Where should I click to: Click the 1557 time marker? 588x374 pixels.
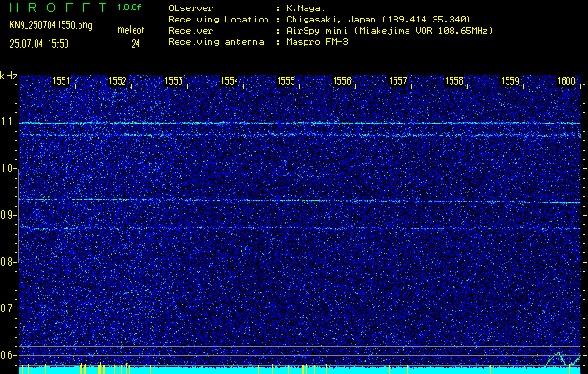[398, 81]
